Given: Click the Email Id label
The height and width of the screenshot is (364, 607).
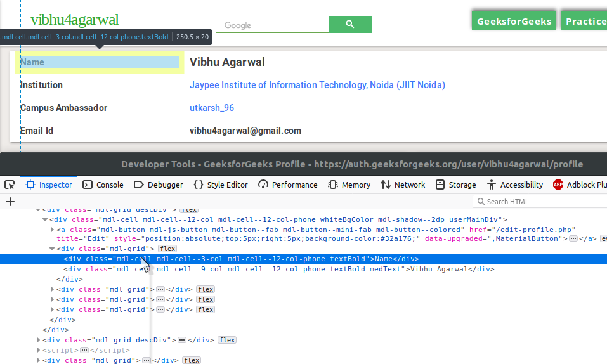Looking at the screenshot, I should (x=36, y=131).
